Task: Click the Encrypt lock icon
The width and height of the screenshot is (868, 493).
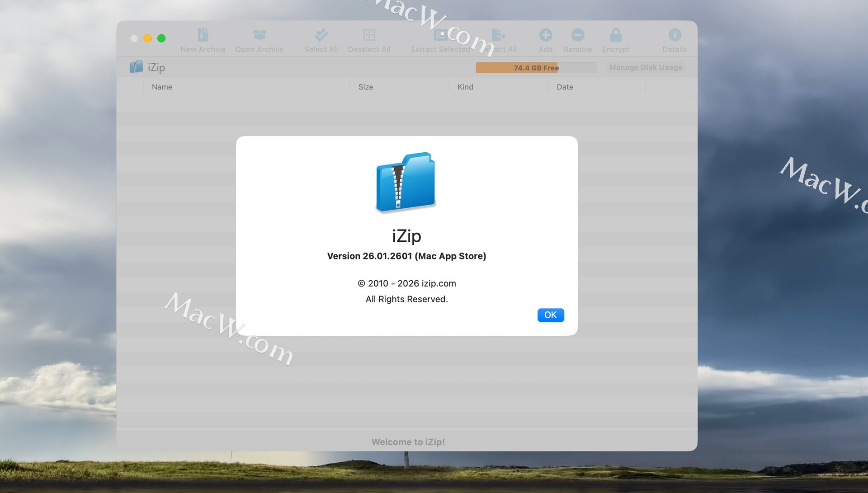Action: (x=615, y=35)
